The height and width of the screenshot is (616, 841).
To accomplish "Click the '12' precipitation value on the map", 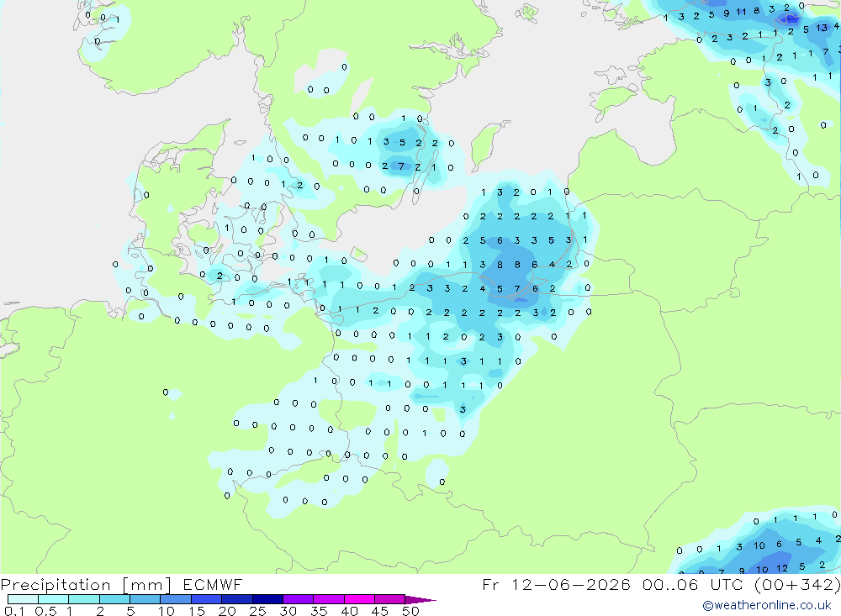I will 782,568.
